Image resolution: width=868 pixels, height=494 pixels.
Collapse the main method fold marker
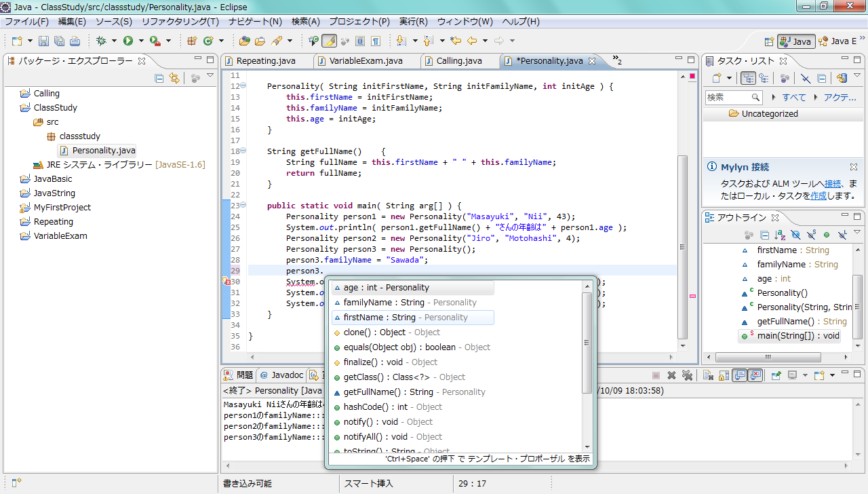pos(243,205)
